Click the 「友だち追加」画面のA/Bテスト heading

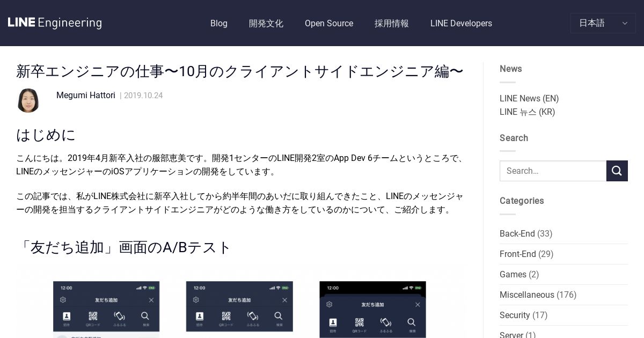(124, 247)
